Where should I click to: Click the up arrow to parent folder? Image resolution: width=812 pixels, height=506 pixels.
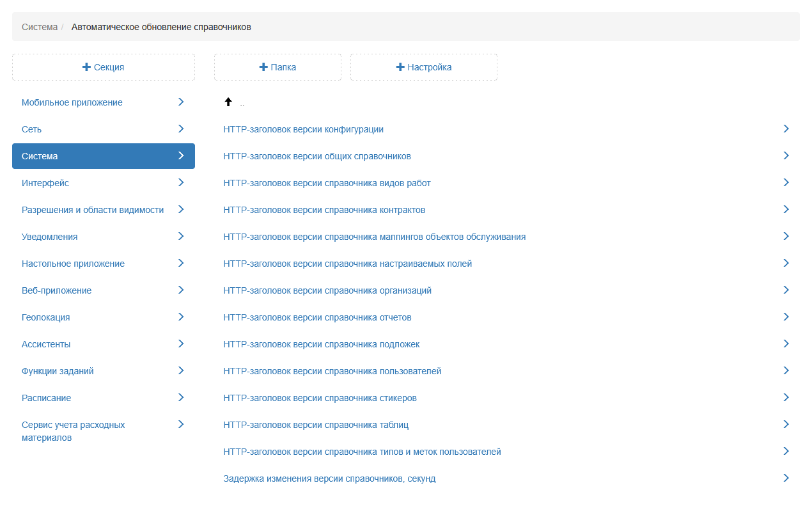pos(228,102)
